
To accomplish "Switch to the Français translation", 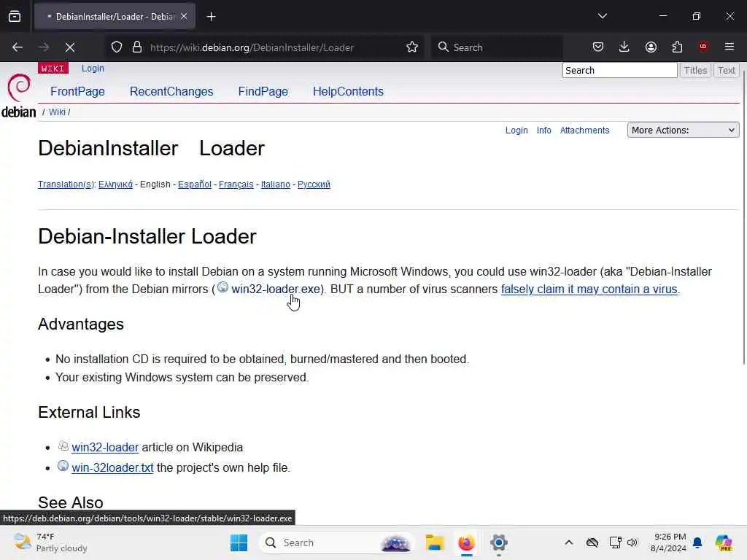I will (236, 184).
